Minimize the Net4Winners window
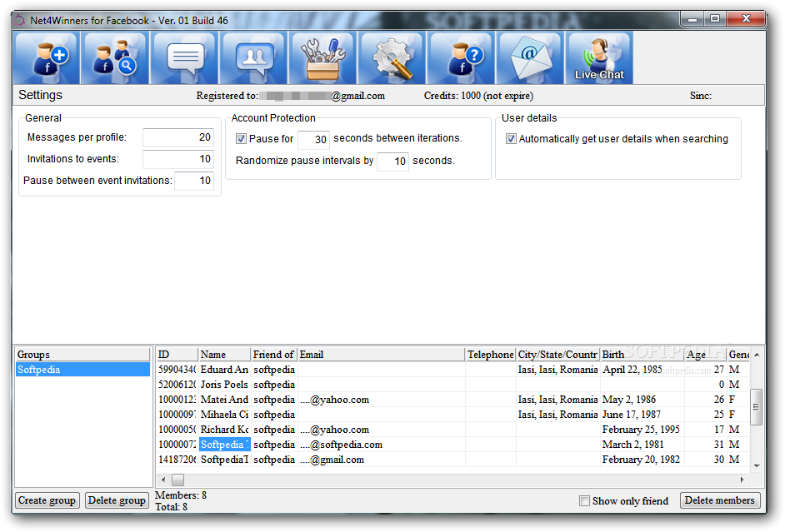 (692, 19)
